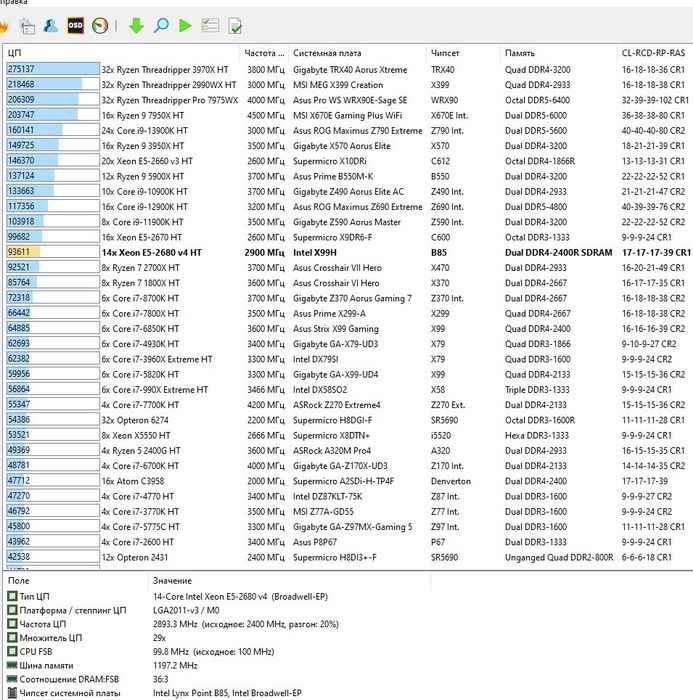The width and height of the screenshot is (693, 700).
Task: Open the OSD panel toolbar icon
Action: point(75,25)
